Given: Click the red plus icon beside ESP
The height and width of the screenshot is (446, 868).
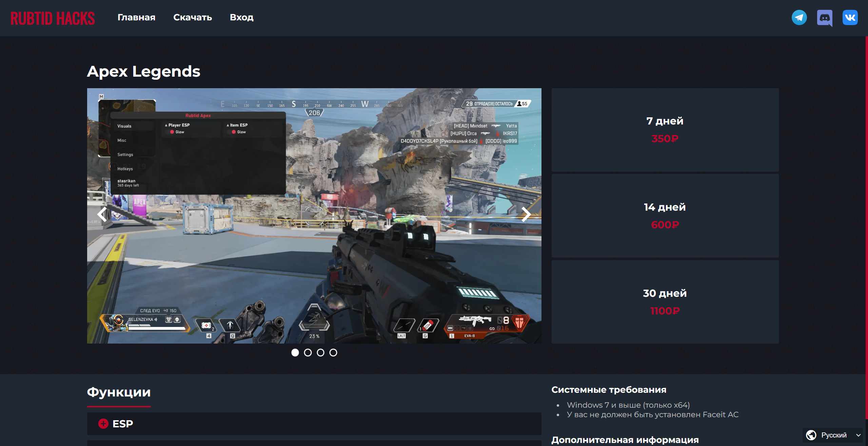Looking at the screenshot, I should [x=103, y=424].
